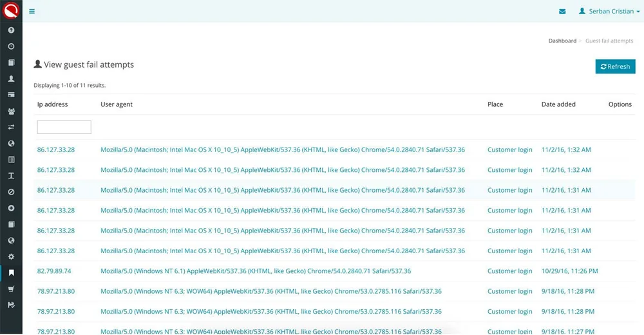This screenshot has width=644, height=335.
Task: Open the last sidebar icon below the cart
Action: [11, 305]
